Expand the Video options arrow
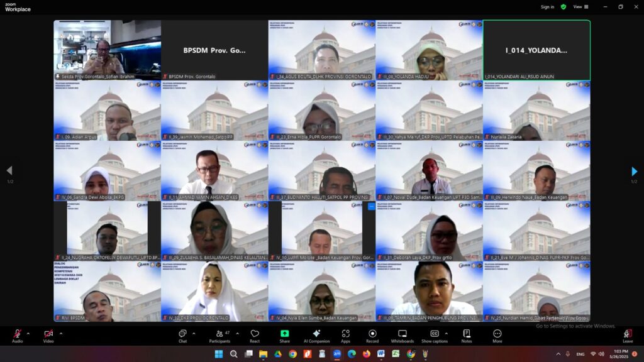This screenshot has width=644, height=362. (x=60, y=334)
